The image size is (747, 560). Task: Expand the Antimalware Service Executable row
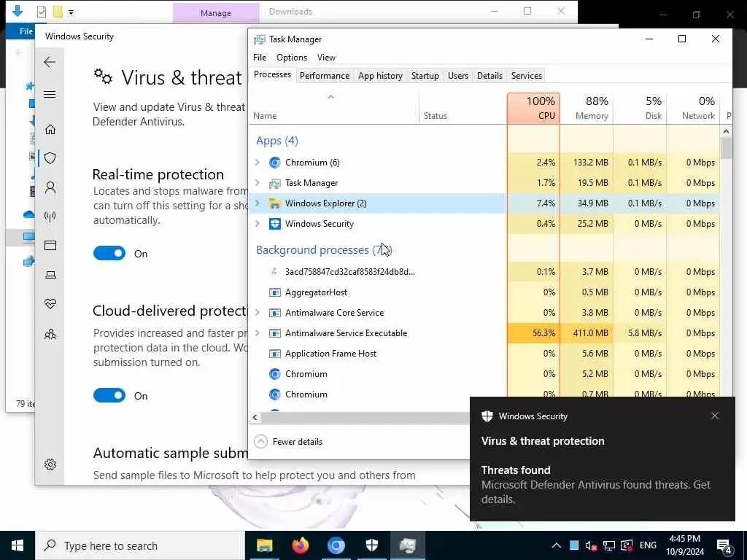click(x=258, y=333)
